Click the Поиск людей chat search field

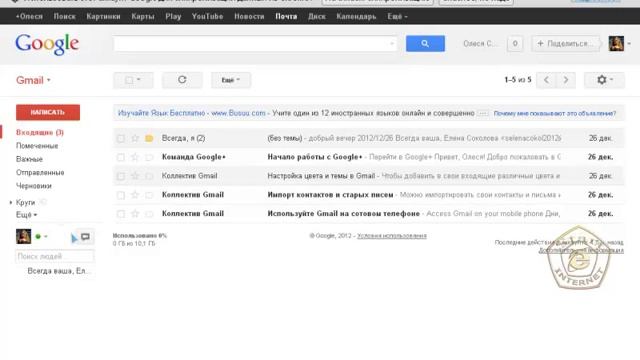[x=54, y=256]
